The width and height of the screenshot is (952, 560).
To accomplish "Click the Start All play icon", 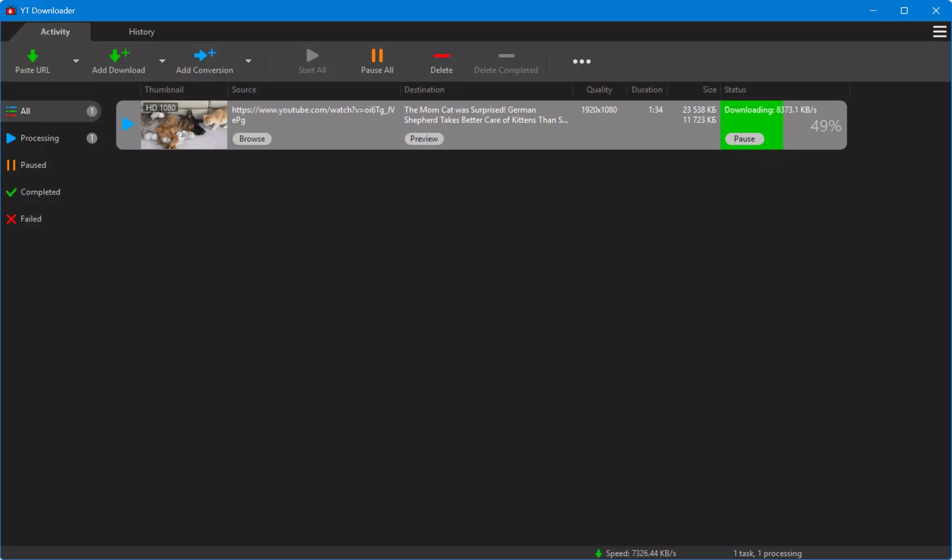I will pyautogui.click(x=312, y=55).
